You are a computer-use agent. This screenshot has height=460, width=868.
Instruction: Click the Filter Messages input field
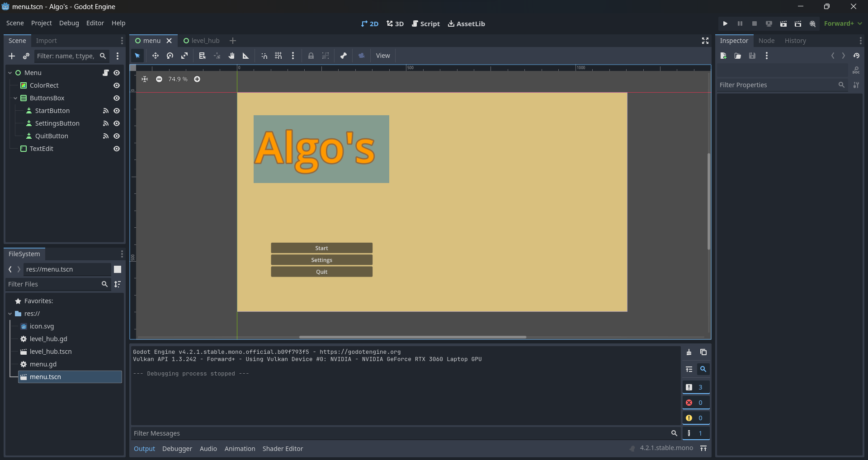pos(406,433)
